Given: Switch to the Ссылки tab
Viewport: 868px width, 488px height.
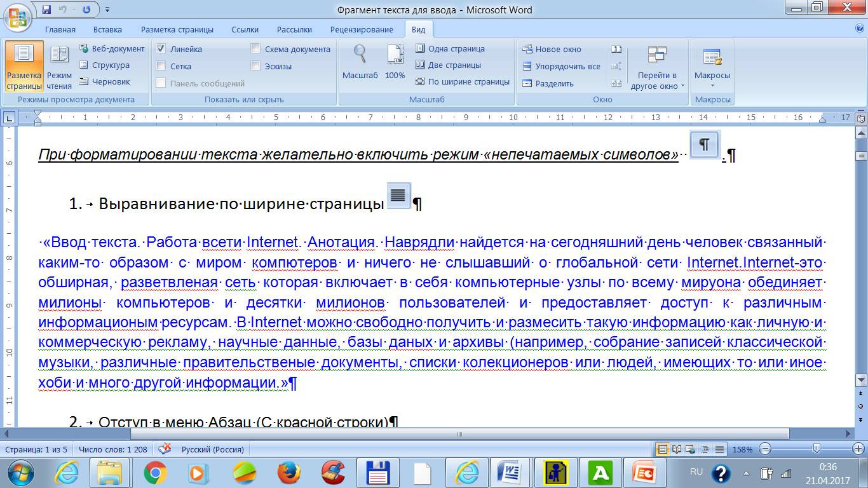Looking at the screenshot, I should tap(245, 29).
